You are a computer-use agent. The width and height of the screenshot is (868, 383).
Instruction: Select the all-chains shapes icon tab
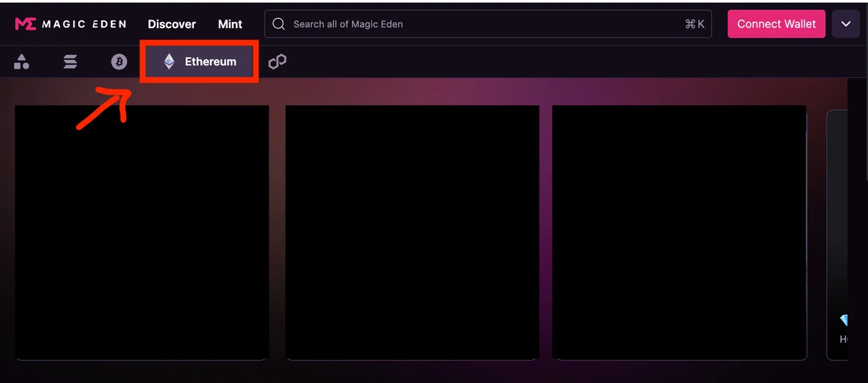(22, 62)
